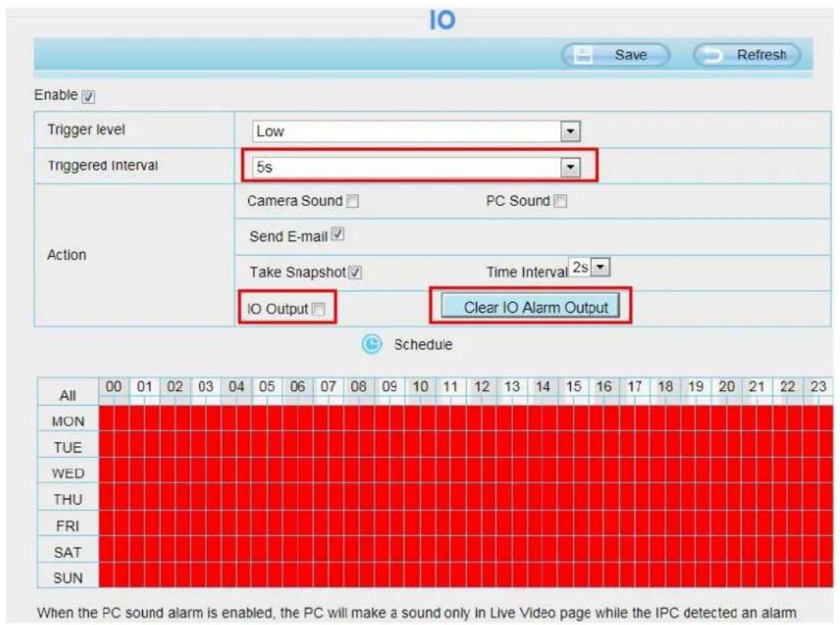Image resolution: width=840 pixels, height=625 pixels.
Task: Click the Refresh button
Action: (x=747, y=55)
